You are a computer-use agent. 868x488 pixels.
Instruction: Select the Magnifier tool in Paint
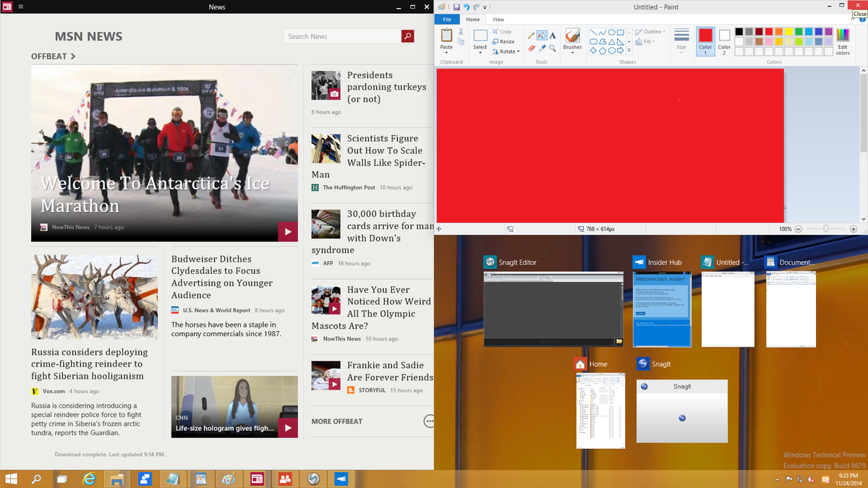coord(553,48)
